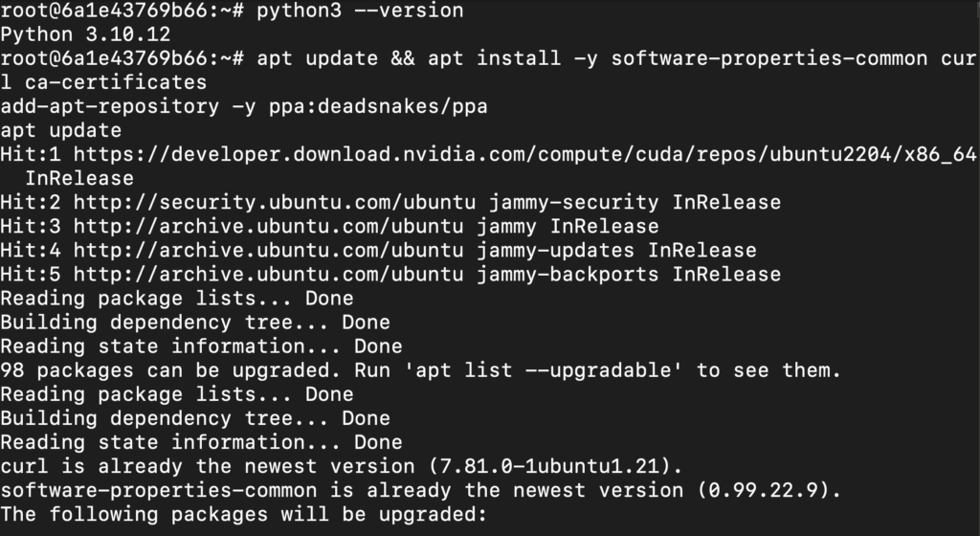Click the standalone 'apt update' line
This screenshot has height=536, width=980.
pos(61,130)
